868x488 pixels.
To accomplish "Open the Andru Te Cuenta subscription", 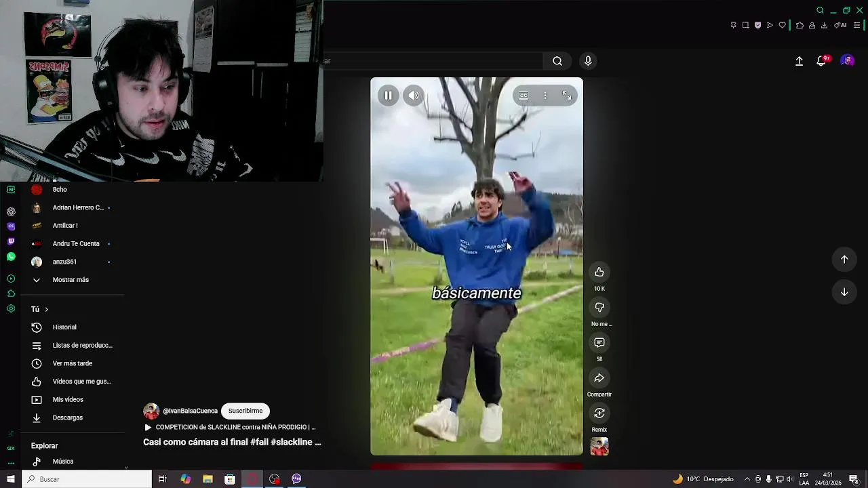I will point(71,244).
